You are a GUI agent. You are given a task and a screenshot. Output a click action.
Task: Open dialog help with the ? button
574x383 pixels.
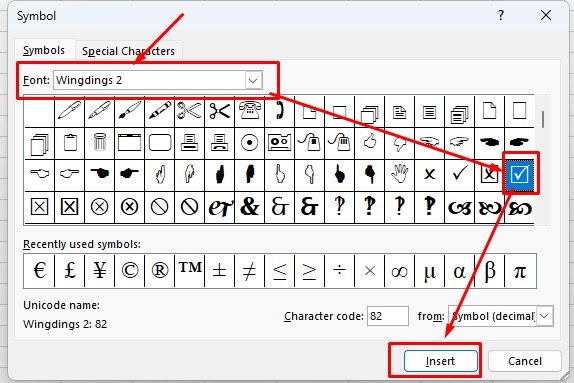[x=501, y=15]
